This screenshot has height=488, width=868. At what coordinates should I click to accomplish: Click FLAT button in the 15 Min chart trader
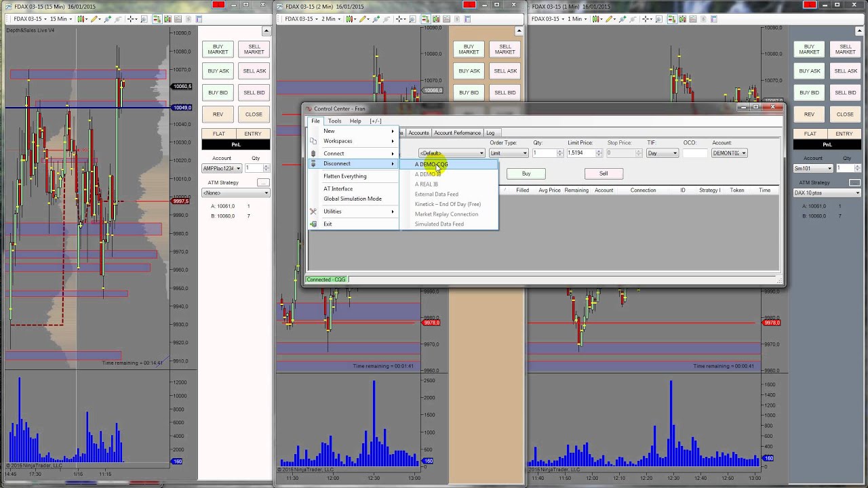coord(218,134)
